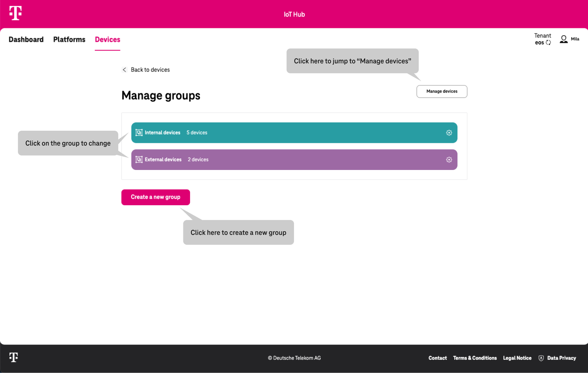Image resolution: width=588 pixels, height=373 pixels.
Task: Create a new group
Action: 155,197
